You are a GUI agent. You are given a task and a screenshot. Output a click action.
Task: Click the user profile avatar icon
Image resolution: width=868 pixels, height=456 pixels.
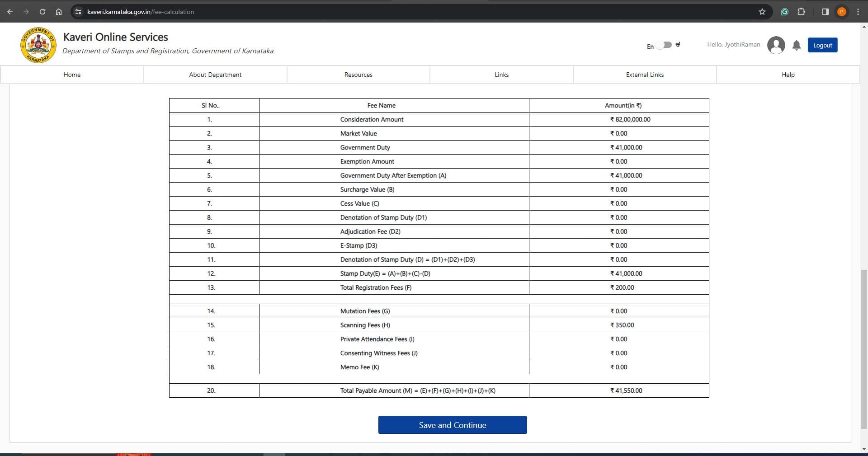pyautogui.click(x=776, y=45)
